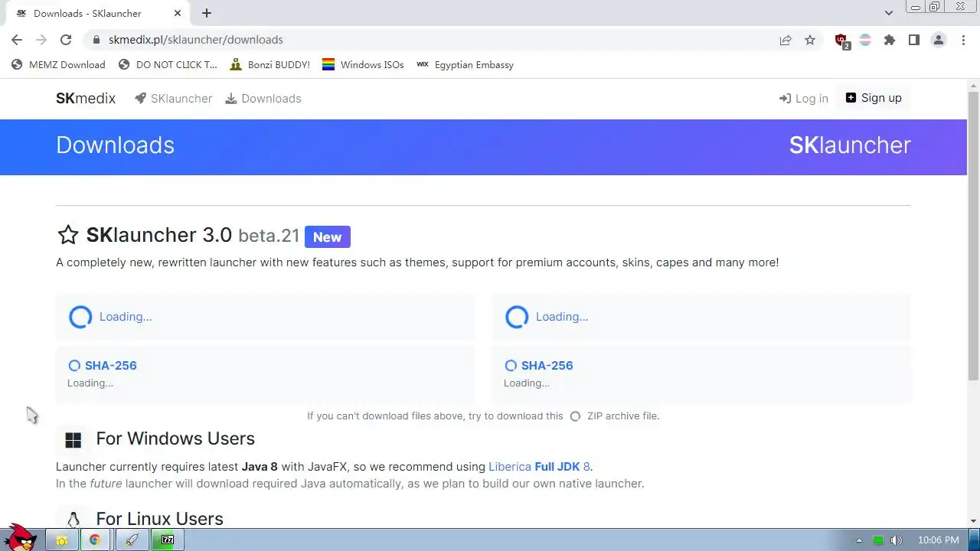Open the MEMZ Download bookmark
The height and width of the screenshot is (551, 980).
click(58, 65)
